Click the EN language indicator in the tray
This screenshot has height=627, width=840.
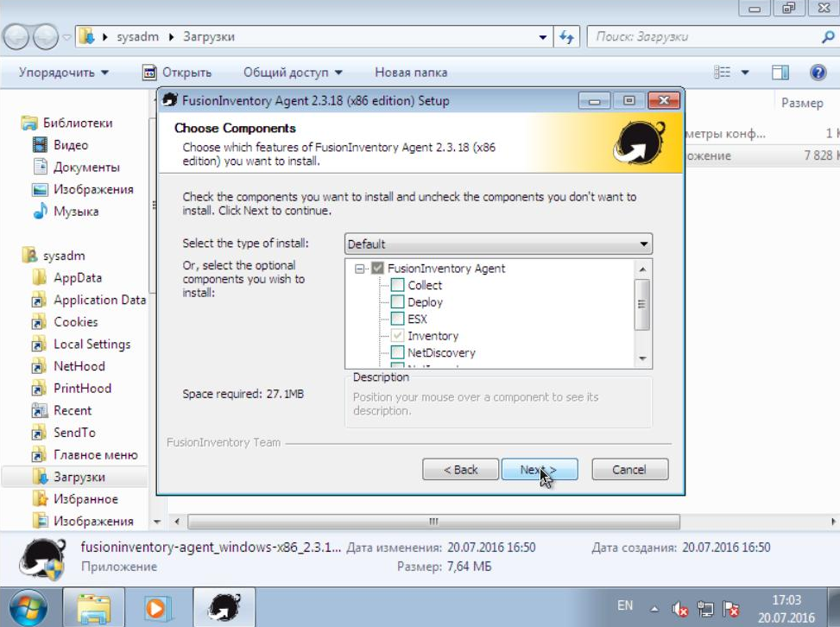point(625,605)
